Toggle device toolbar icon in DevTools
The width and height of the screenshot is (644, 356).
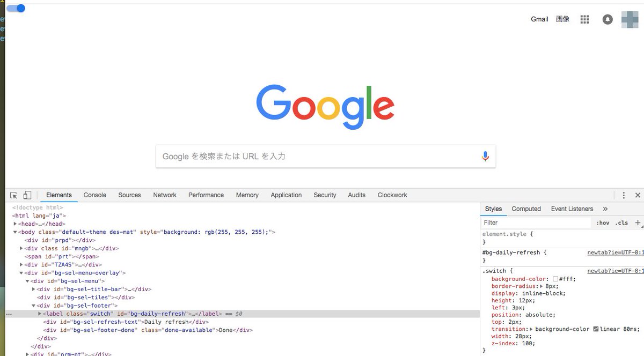pos(27,195)
